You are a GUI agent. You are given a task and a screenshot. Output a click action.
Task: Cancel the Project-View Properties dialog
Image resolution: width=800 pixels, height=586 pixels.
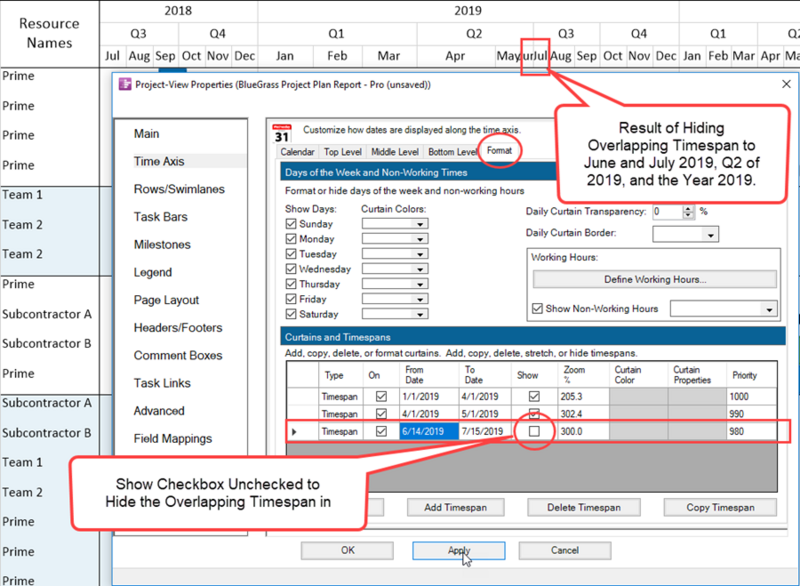565,550
